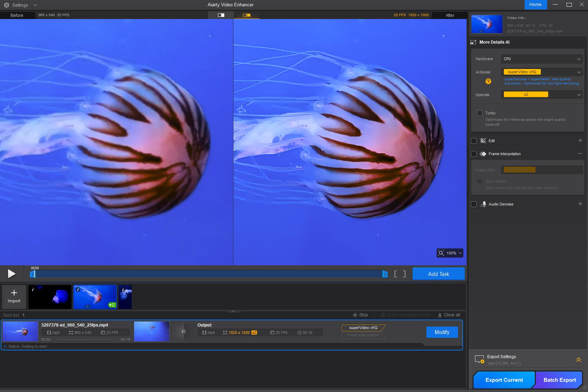Open the Upscale x2 dropdown
The width and height of the screenshot is (588, 392).
click(542, 95)
